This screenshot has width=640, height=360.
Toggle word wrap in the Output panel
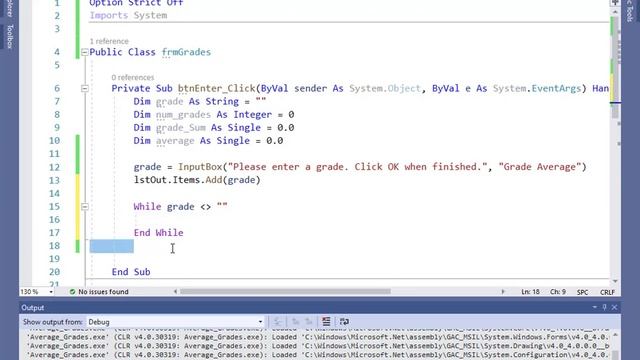pyautogui.click(x=344, y=322)
